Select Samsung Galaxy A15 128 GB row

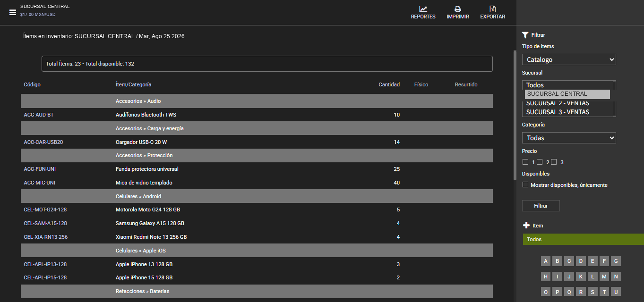pyautogui.click(x=257, y=223)
